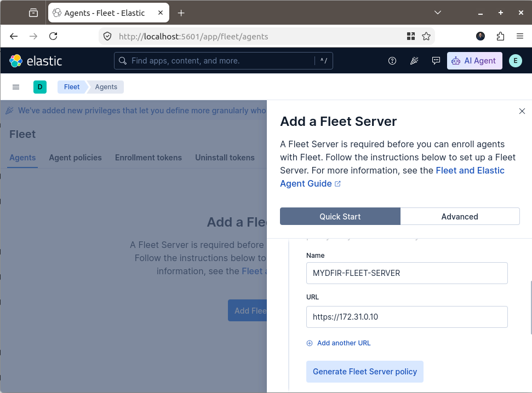Open the feedback chat bubble icon
Image resolution: width=532 pixels, height=393 pixels.
(x=436, y=61)
